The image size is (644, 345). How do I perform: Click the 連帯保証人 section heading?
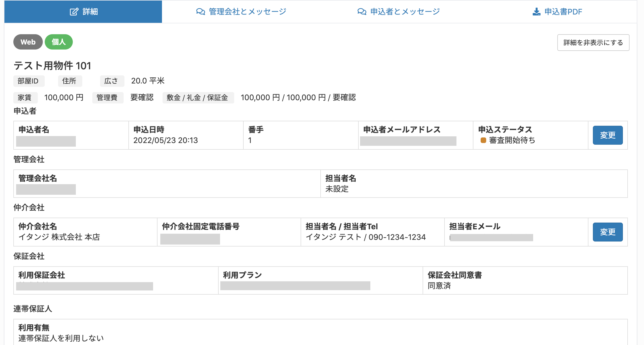(33, 309)
